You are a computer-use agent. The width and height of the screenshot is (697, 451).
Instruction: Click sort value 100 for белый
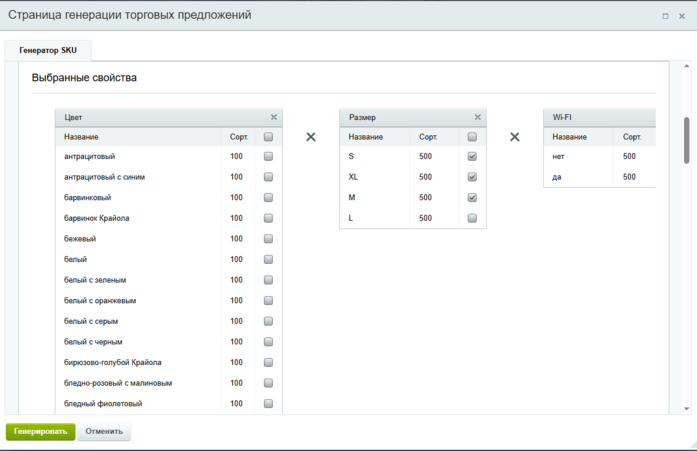tap(236, 259)
